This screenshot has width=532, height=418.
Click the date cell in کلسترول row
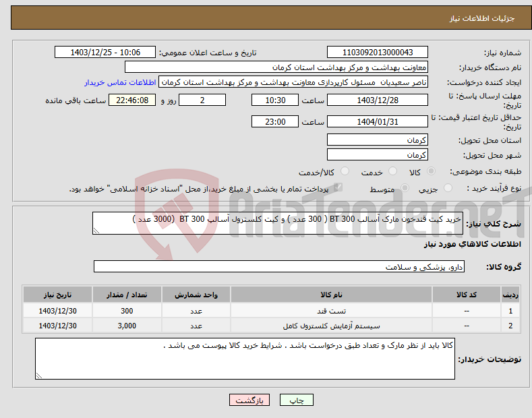[x=58, y=326]
